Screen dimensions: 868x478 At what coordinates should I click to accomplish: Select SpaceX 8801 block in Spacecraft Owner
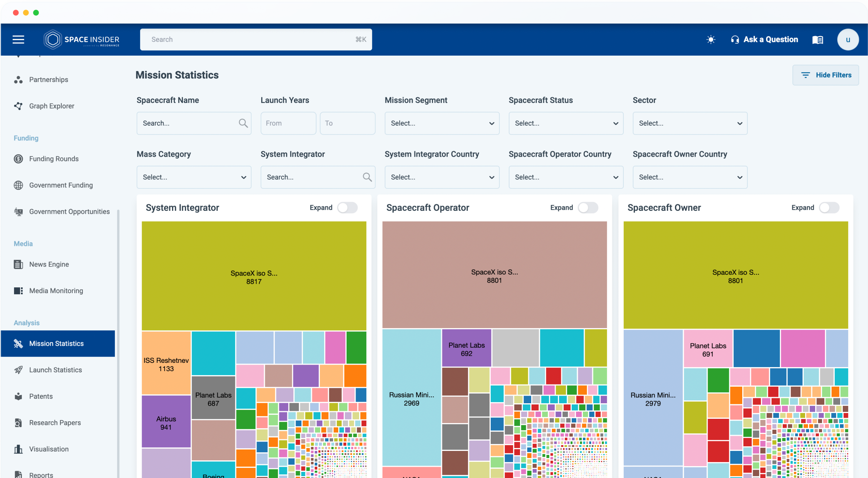click(736, 275)
